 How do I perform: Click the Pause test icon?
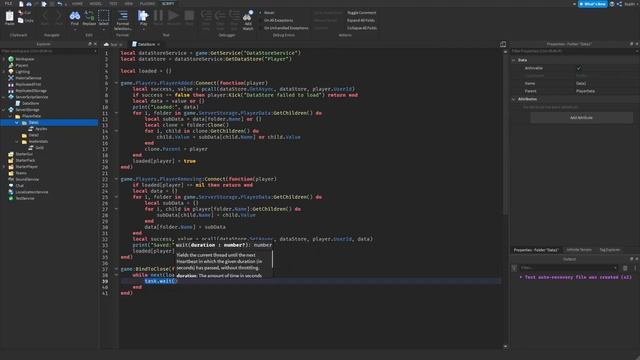click(158, 16)
